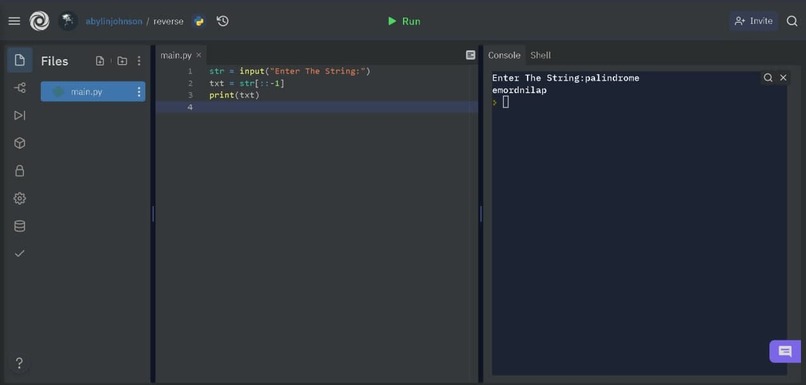Click the Python language icon
Screen dimensions: 806x385
click(x=198, y=21)
